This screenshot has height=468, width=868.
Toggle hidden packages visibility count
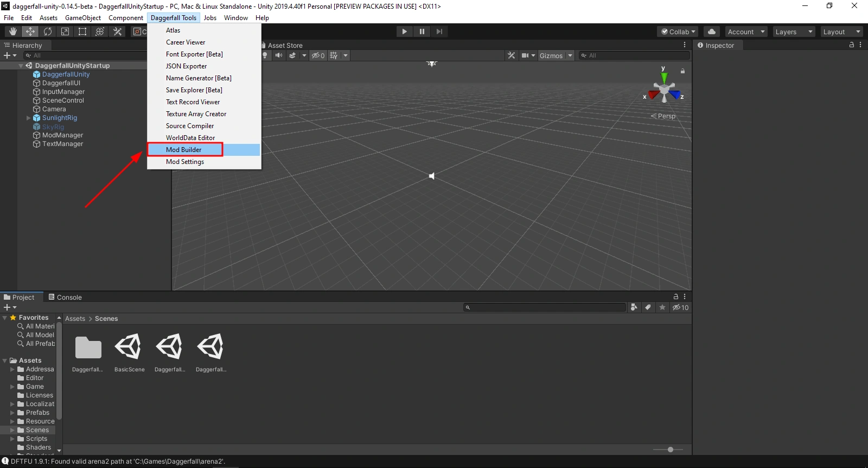tap(680, 307)
